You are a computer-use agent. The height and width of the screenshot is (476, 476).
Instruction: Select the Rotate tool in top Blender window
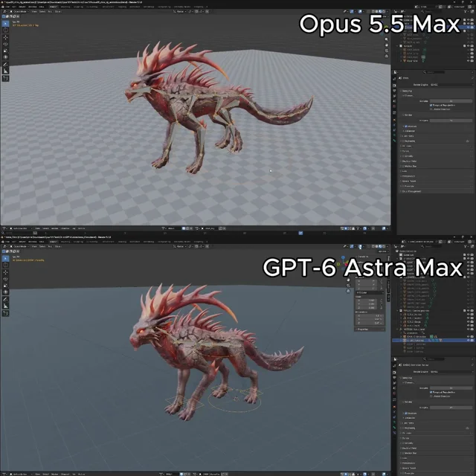pyautogui.click(x=5, y=44)
